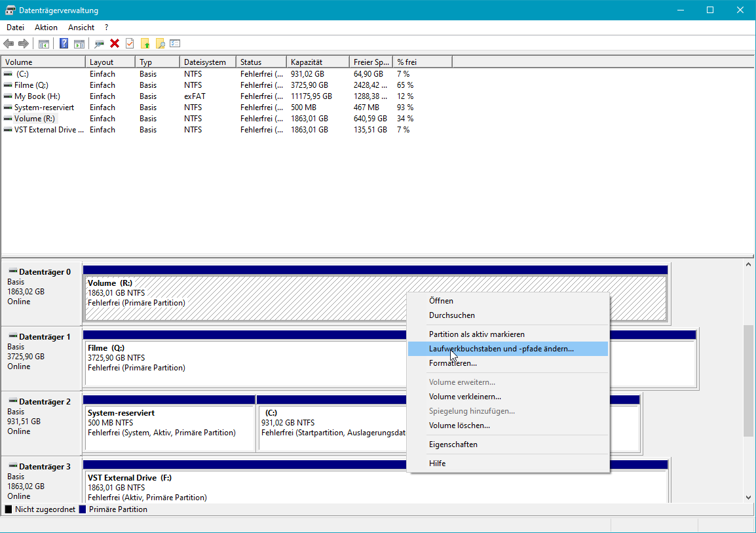Click the Datenträgerverwaltung title bar app icon
Screen dimensions: 756x533
(x=10, y=10)
